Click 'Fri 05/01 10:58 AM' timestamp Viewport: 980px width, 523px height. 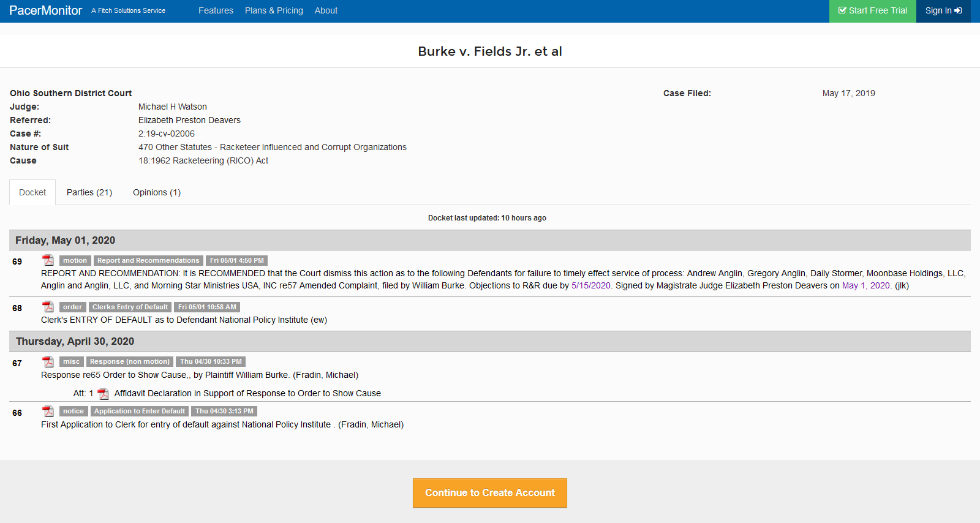[207, 307]
